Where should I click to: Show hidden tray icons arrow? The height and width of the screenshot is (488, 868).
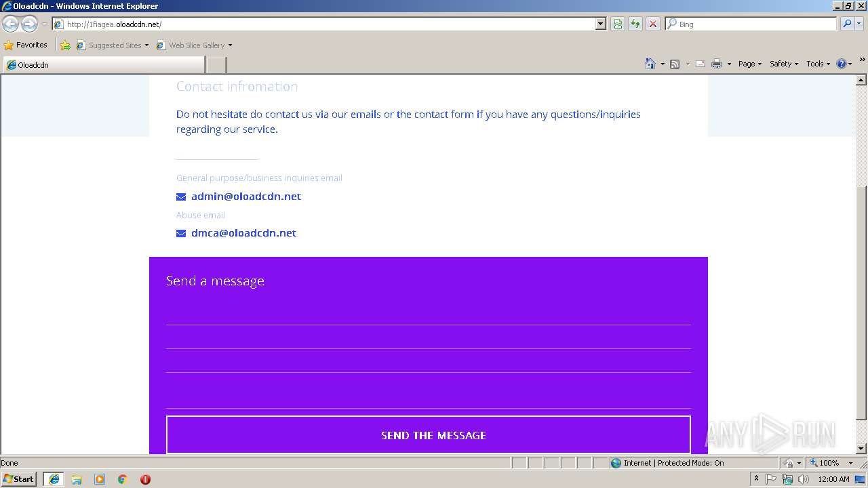(756, 479)
